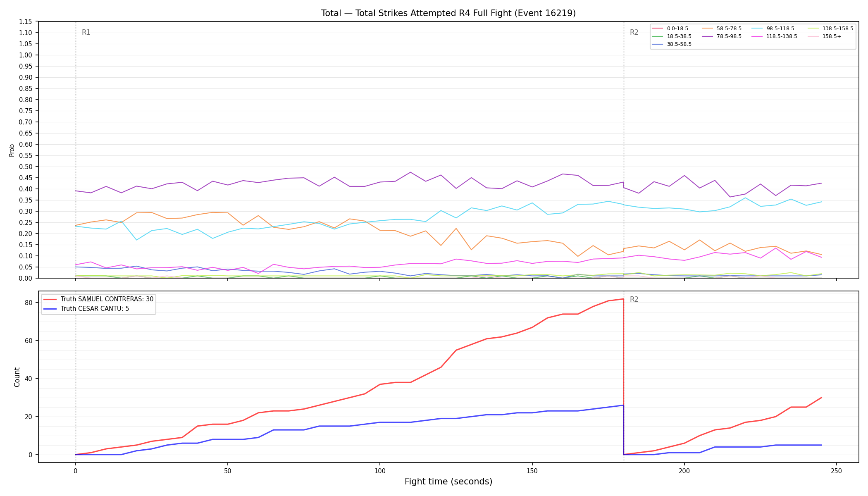Select the 98.5-118.5 legend entry
This screenshot has width=868, height=496.
tap(773, 29)
